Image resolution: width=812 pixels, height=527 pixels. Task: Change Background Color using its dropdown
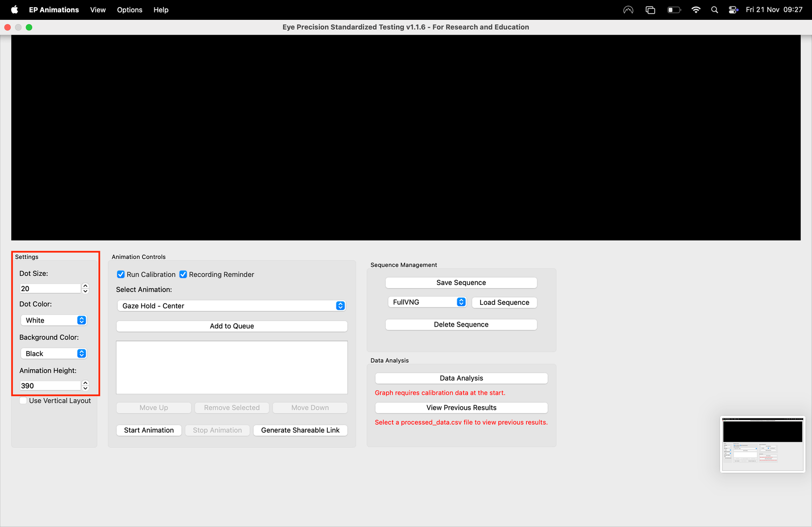pyautogui.click(x=81, y=353)
